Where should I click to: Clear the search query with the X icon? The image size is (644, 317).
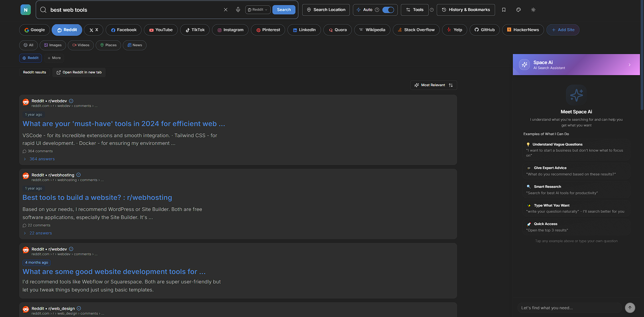(225, 10)
